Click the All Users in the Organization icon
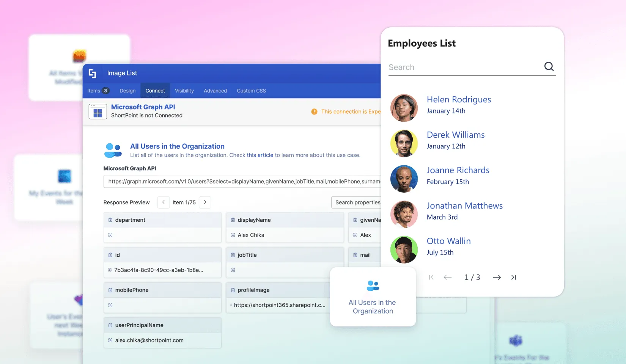Screen dimensions: 626x364 point(113,150)
